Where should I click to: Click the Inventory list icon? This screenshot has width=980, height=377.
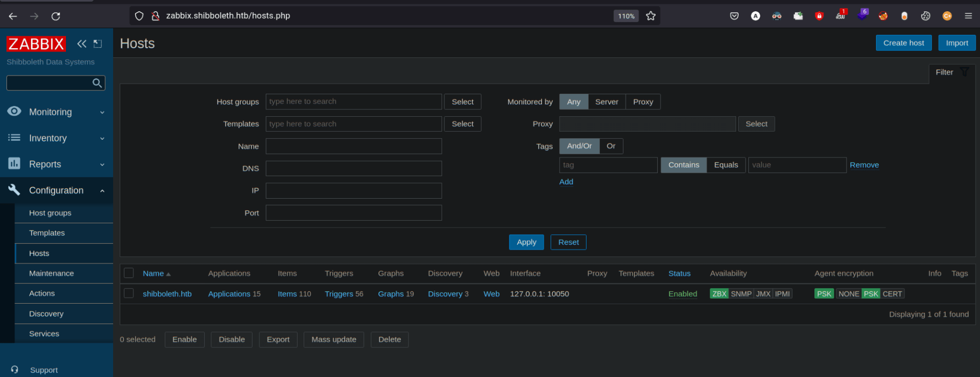click(x=14, y=138)
